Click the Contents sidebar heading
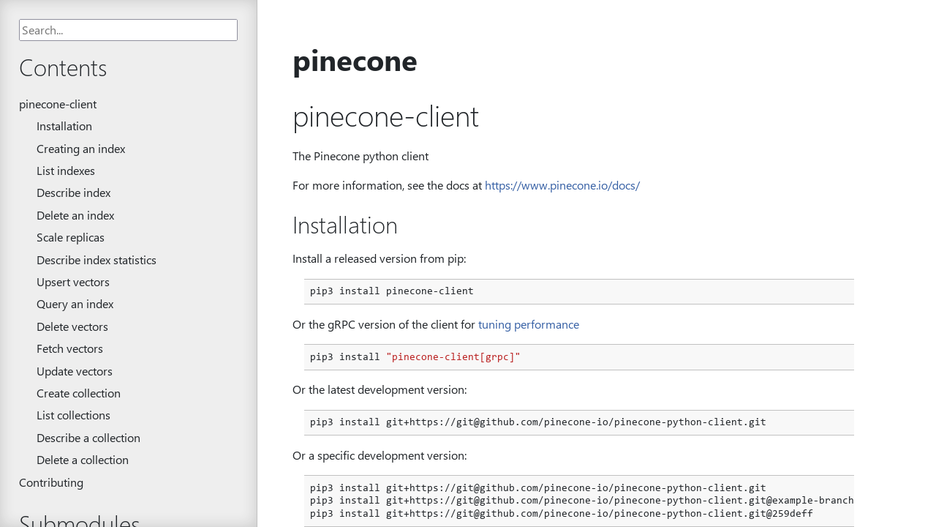 tap(63, 68)
